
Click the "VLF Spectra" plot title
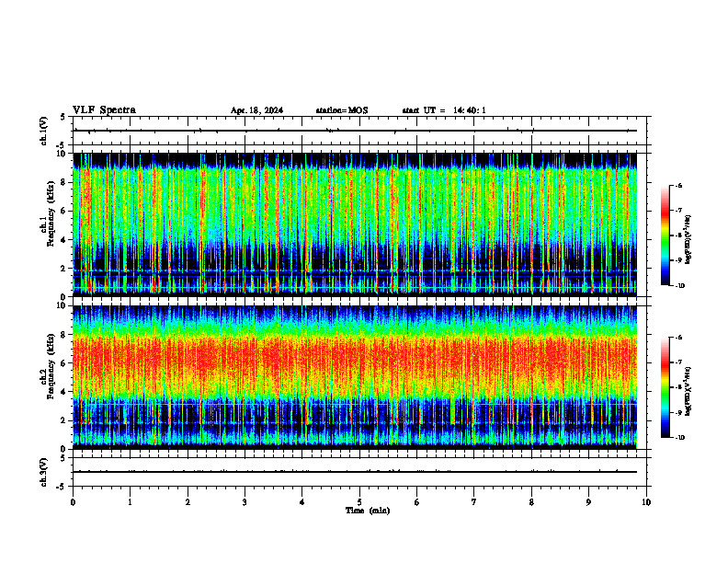point(104,110)
